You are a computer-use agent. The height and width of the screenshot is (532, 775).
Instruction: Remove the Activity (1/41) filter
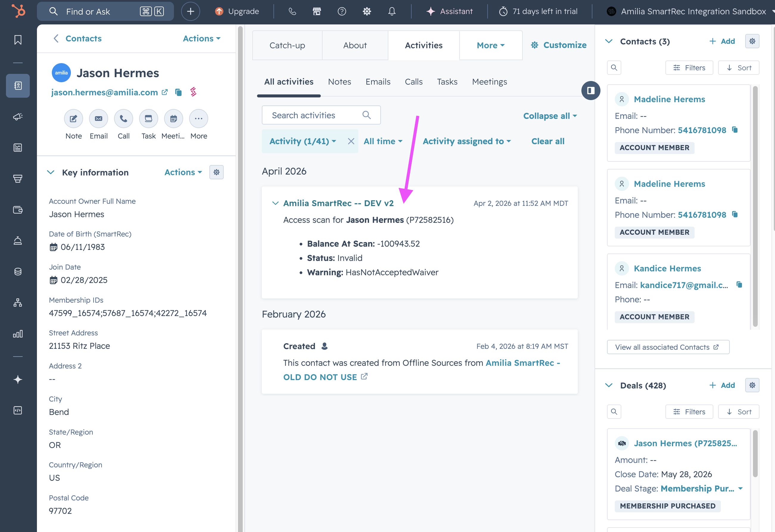(x=351, y=141)
